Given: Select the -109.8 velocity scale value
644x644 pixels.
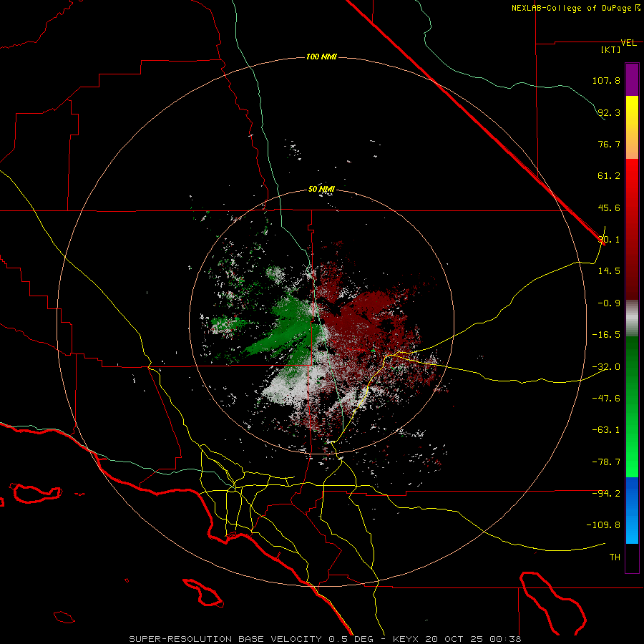Looking at the screenshot, I should coord(603,525).
